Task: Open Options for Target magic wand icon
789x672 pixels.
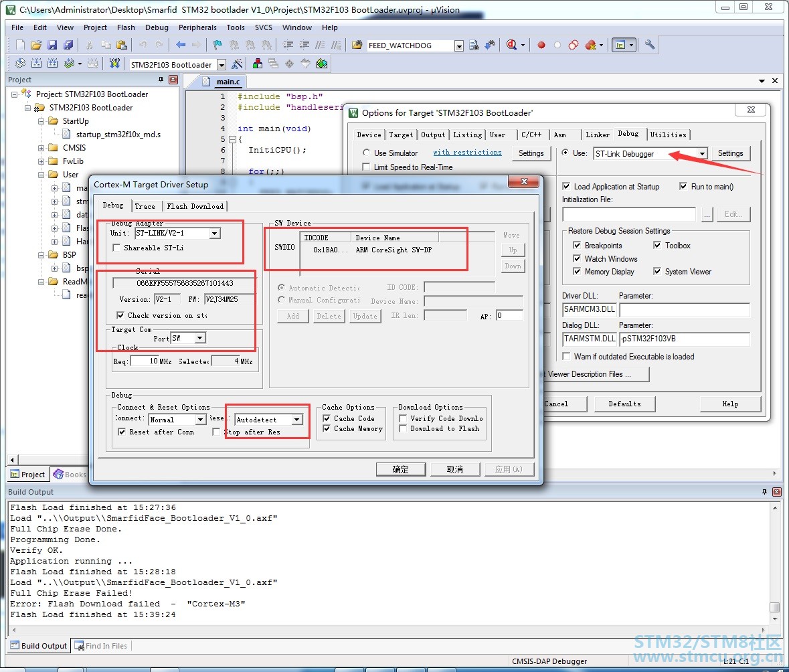Action: click(237, 64)
